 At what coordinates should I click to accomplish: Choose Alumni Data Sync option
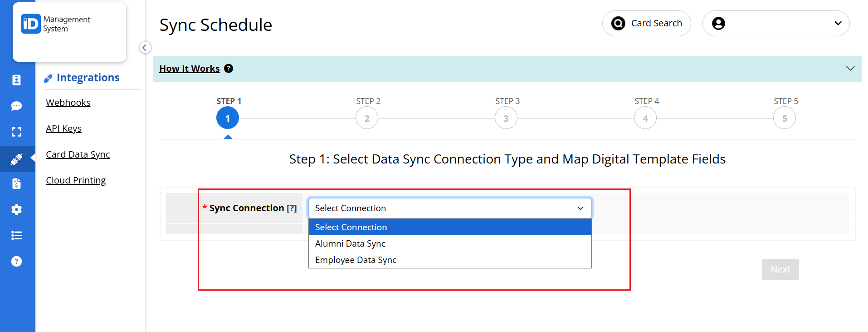click(350, 243)
